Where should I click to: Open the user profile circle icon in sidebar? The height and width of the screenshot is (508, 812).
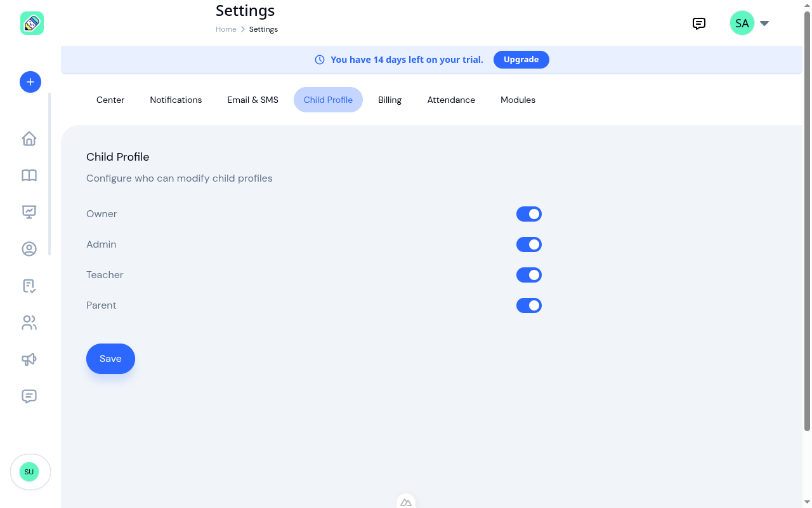click(29, 249)
